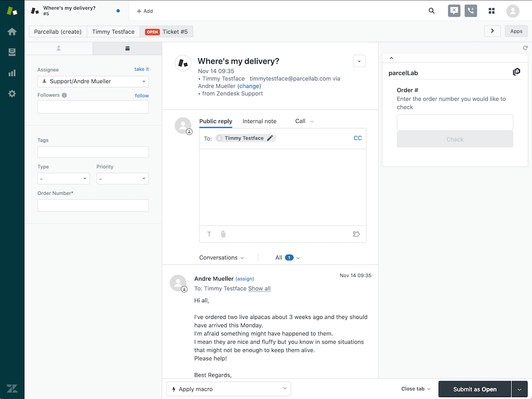This screenshot has height=399, width=532.
Task: Open the Home dashboard icon in sidebar
Action: pyautogui.click(x=12, y=32)
